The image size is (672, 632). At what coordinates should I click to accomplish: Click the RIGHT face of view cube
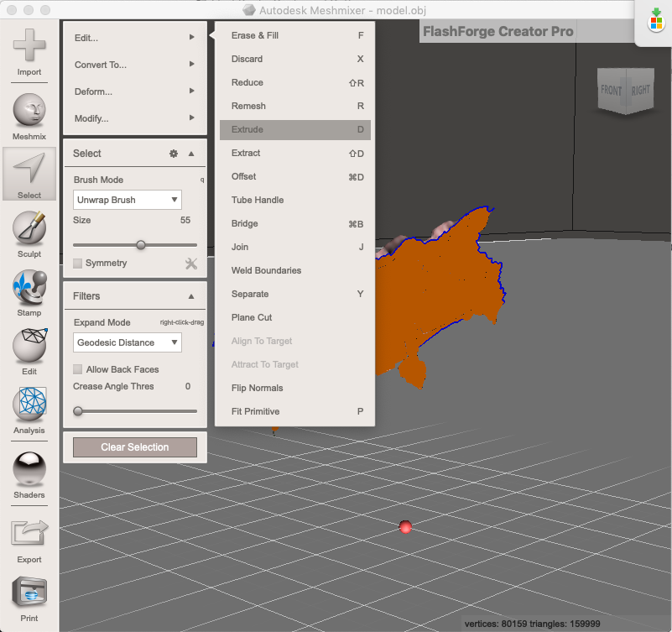(x=640, y=90)
